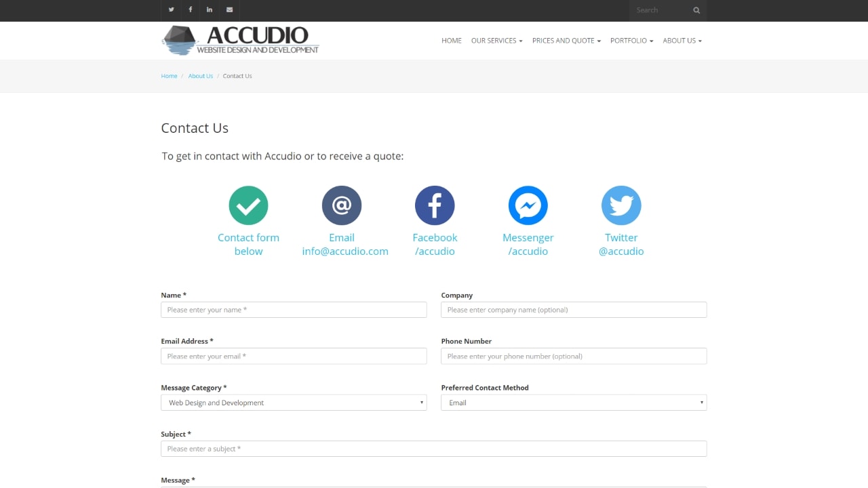Open the PORTFOLIO menu item
Screen dimensions: 868x488
(631, 41)
